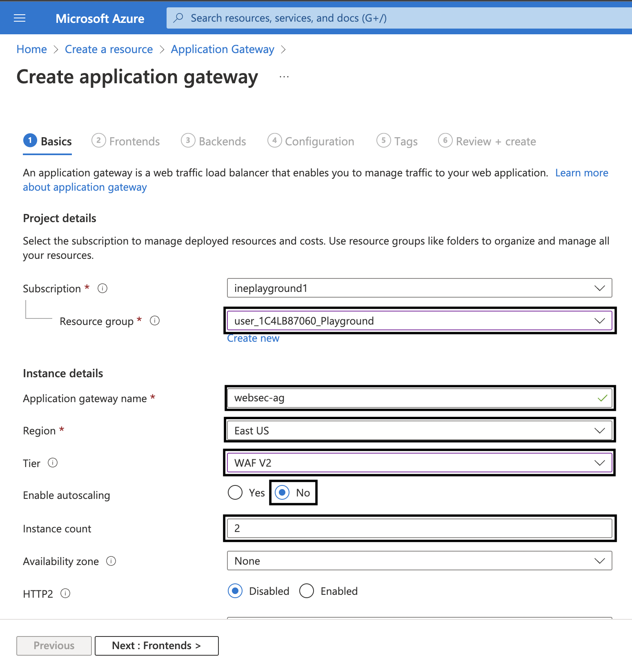Go to the Review + create tab
Screen dimensions: 632x672
(487, 141)
